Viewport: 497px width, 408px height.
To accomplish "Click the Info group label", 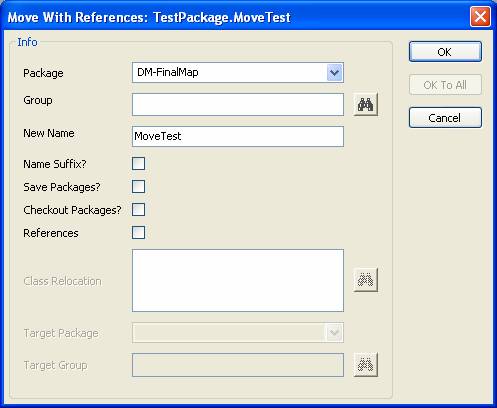I will [x=27, y=42].
